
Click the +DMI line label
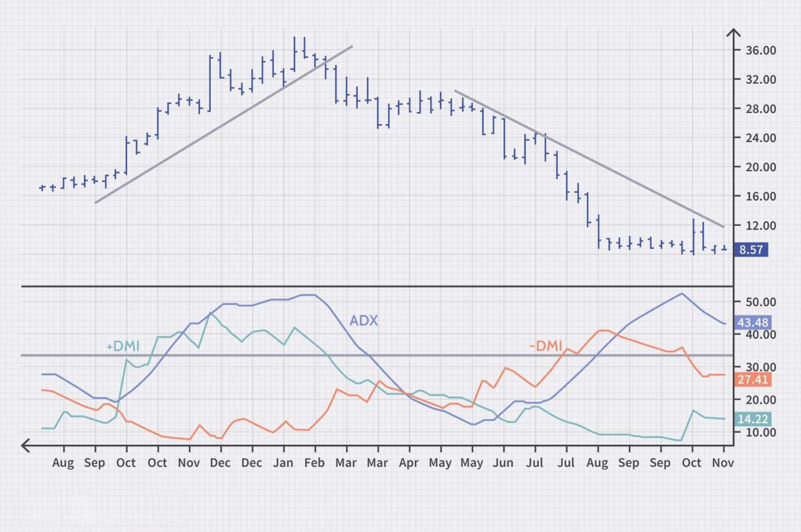[x=123, y=346]
